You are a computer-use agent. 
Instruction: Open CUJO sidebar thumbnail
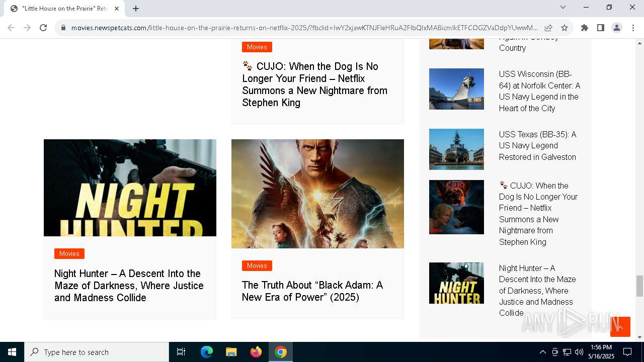(x=456, y=207)
